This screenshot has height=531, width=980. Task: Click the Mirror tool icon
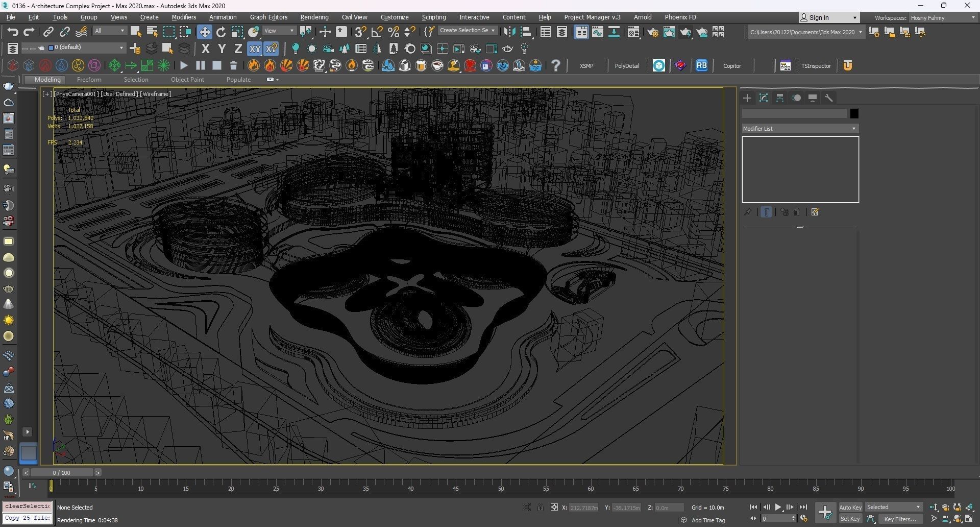click(x=509, y=32)
